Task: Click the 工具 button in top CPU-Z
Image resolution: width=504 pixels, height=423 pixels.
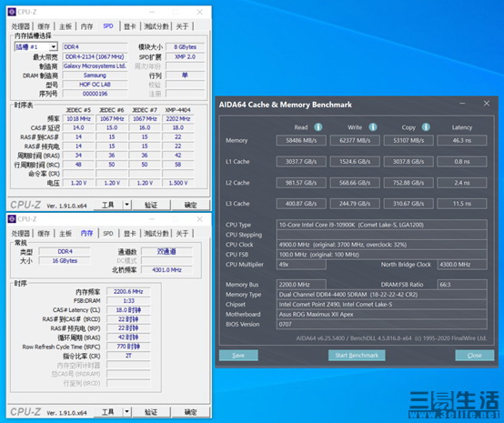Action: [108, 205]
